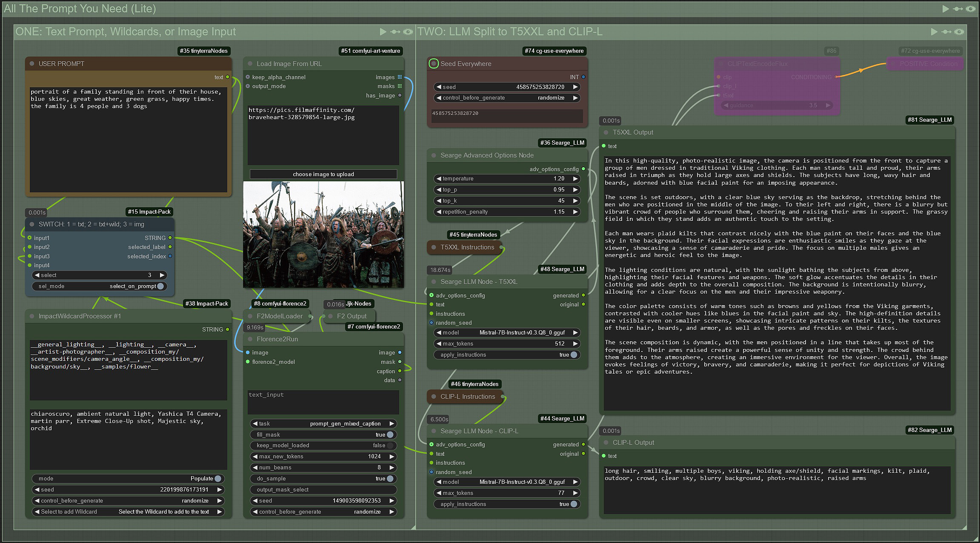The height and width of the screenshot is (543, 980).
Task: Collapse the Florence2Run node via title dot
Action: click(x=250, y=339)
